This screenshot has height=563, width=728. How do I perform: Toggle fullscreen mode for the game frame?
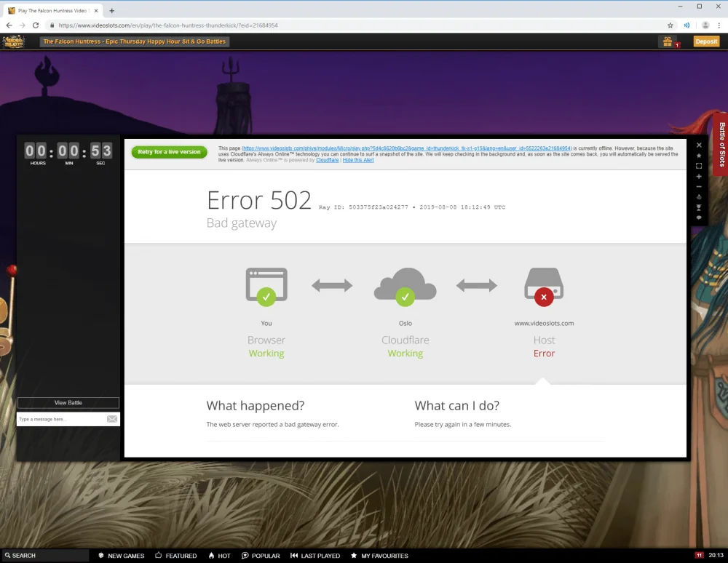699,166
